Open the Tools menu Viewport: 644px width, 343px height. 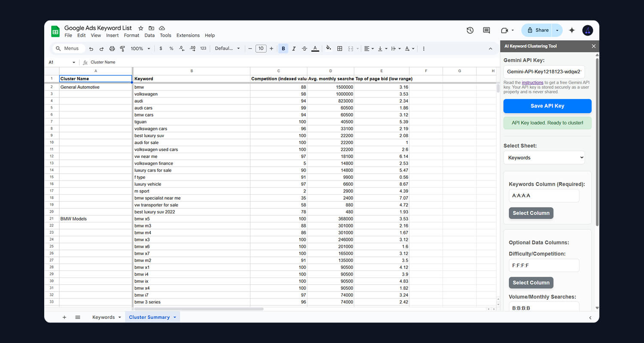point(165,36)
